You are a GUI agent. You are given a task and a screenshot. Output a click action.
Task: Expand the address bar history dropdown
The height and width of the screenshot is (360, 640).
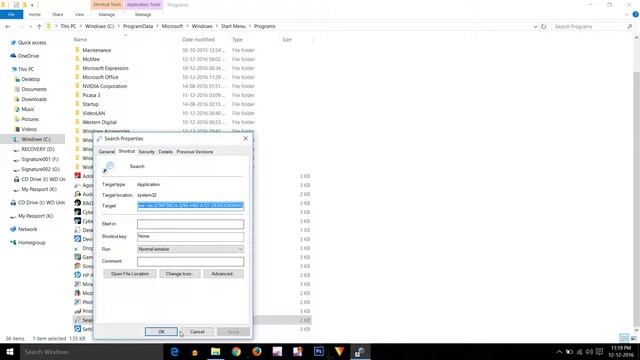(535, 27)
